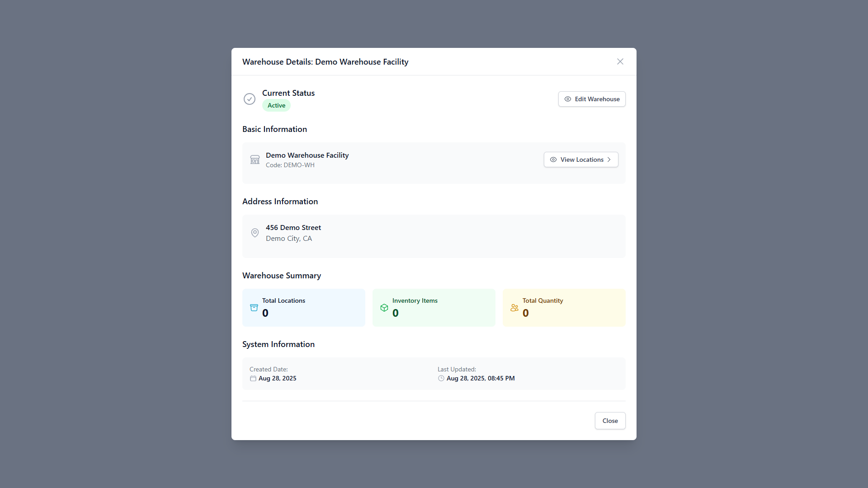Dismiss dialog with the X icon
Image resolution: width=868 pixels, height=488 pixels.
tap(620, 61)
